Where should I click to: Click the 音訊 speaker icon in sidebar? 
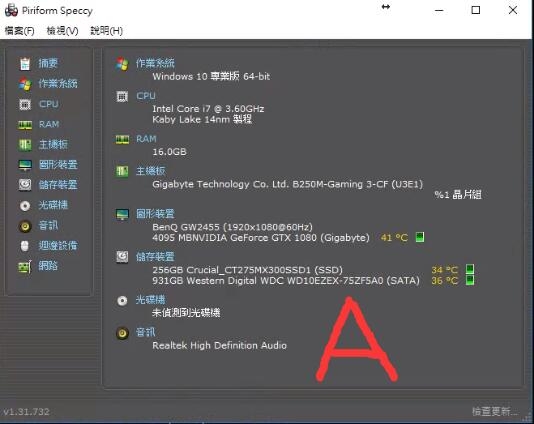[25, 226]
